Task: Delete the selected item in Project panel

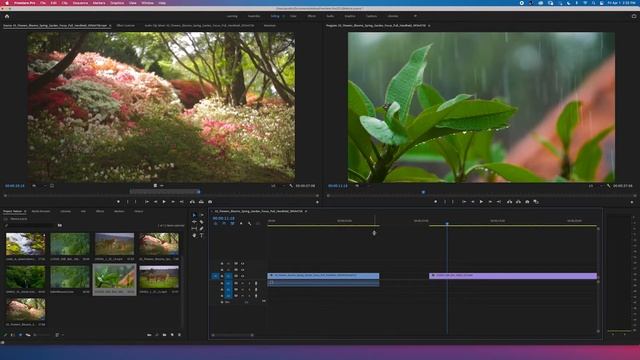Action: coord(180,335)
